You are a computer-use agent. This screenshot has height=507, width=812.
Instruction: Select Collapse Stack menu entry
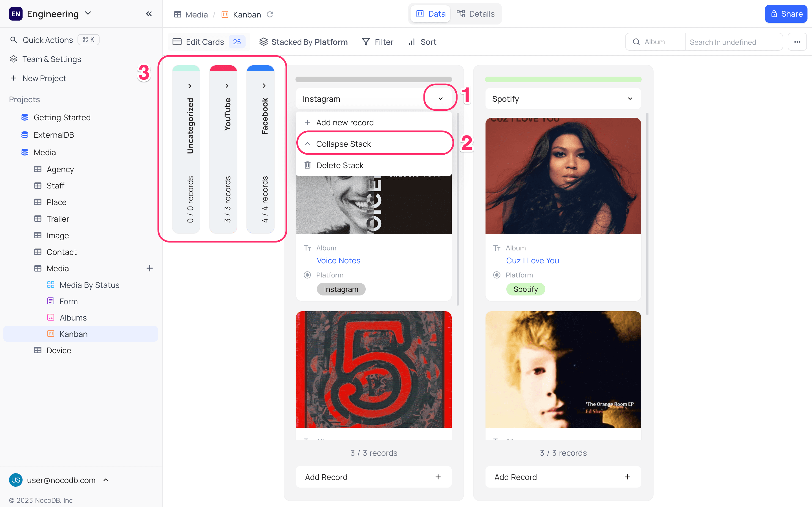(x=343, y=144)
